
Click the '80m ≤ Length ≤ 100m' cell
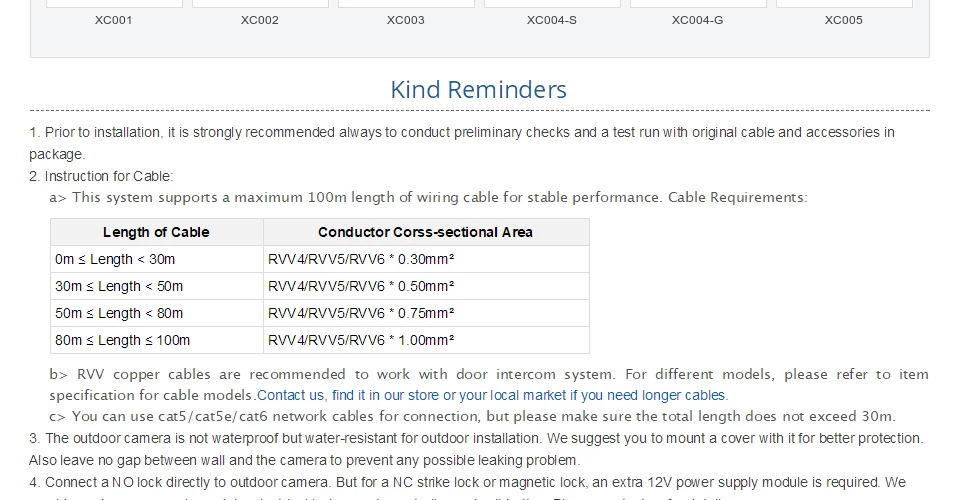click(156, 340)
